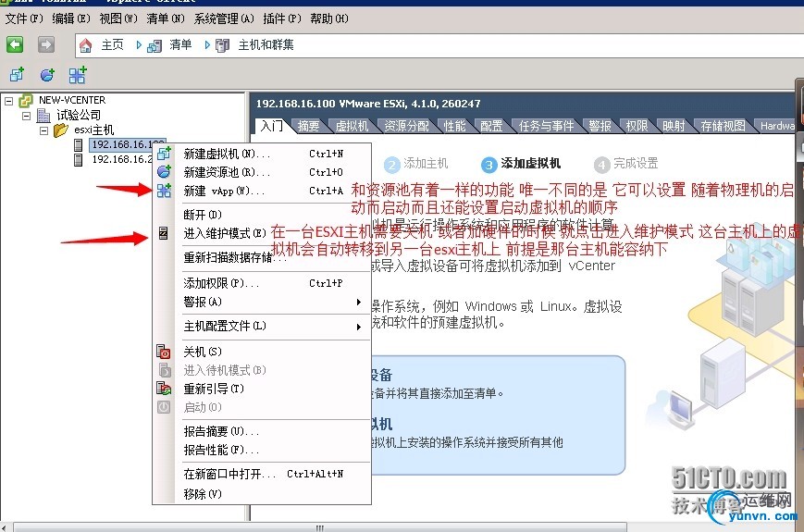
Task: Click the host icon for 192.168.16.2 row
Action: click(x=79, y=160)
